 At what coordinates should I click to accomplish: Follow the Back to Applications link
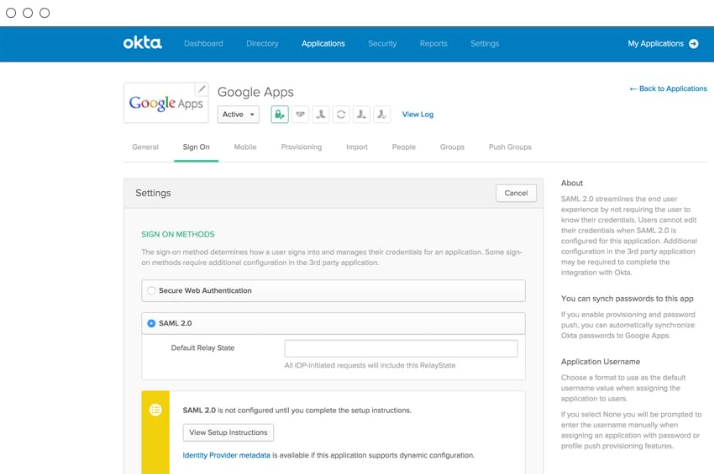pyautogui.click(x=668, y=89)
